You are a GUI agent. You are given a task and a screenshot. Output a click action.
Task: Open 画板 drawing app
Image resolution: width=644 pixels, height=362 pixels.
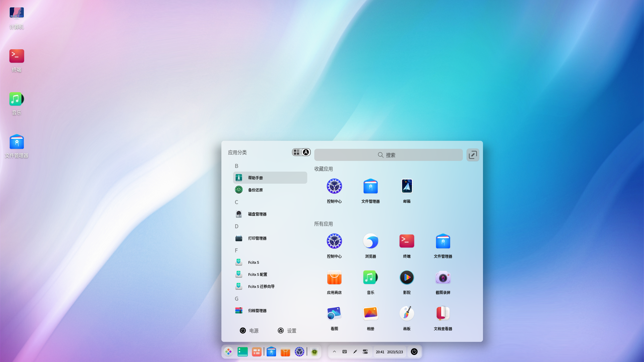pos(407,317)
